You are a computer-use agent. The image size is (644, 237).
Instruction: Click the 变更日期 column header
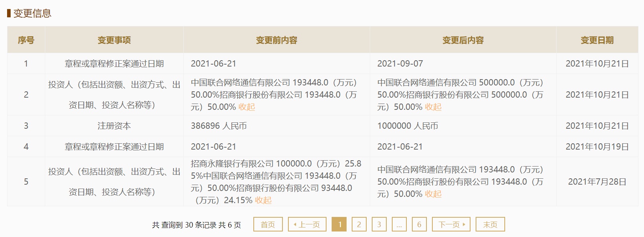597,40
